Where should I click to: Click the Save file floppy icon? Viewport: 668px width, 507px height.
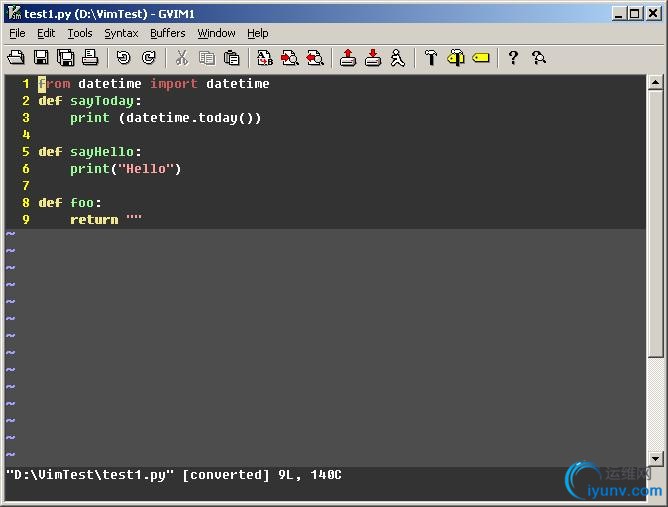[x=41, y=58]
